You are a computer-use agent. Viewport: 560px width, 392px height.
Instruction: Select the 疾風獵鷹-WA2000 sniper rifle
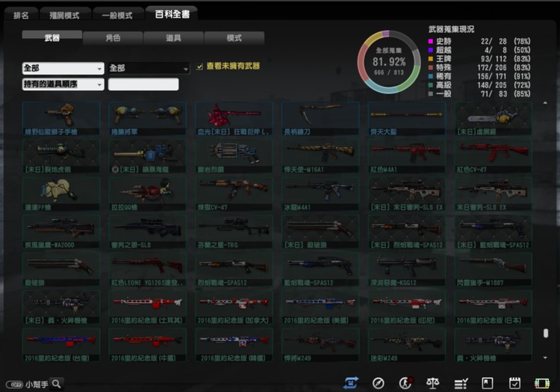[61, 232]
